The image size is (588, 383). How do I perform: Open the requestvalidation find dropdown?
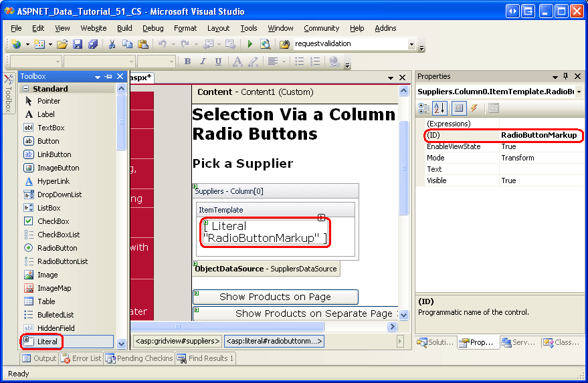coord(411,44)
